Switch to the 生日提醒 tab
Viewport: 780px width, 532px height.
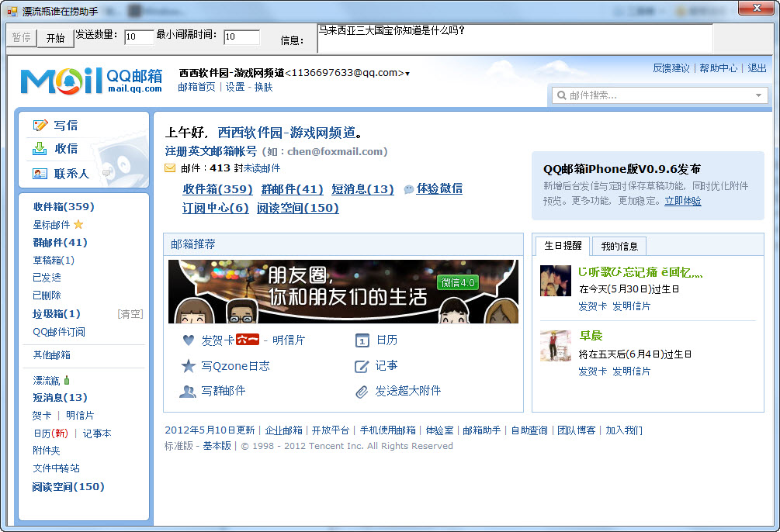tap(563, 246)
